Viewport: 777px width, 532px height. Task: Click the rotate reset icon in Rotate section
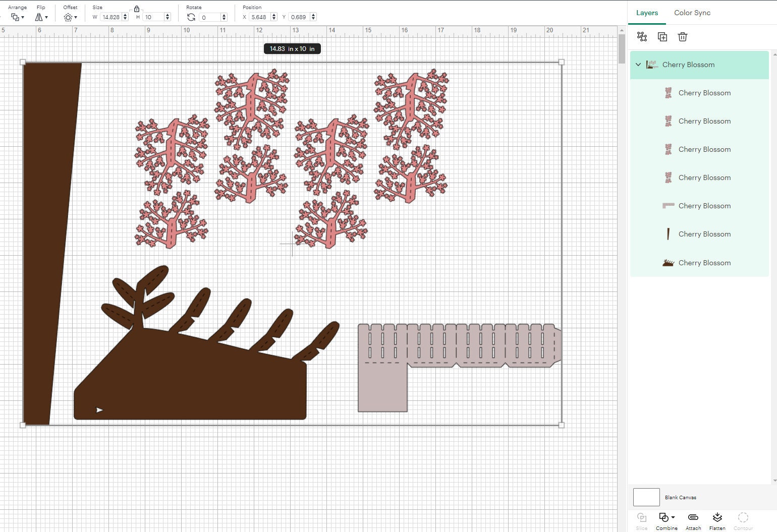coord(191,17)
